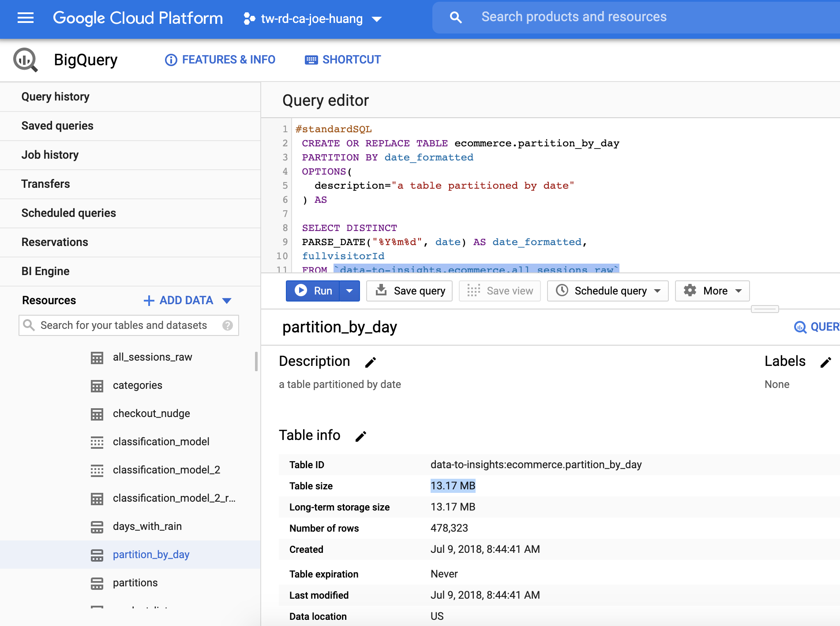Open the hamburger navigation menu
This screenshot has height=626, width=840.
point(26,18)
